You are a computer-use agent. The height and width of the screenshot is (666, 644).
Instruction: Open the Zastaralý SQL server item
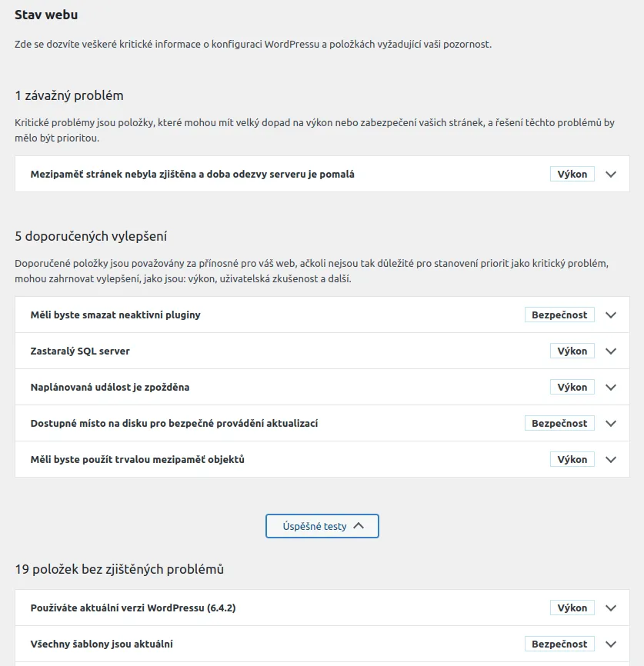80,351
